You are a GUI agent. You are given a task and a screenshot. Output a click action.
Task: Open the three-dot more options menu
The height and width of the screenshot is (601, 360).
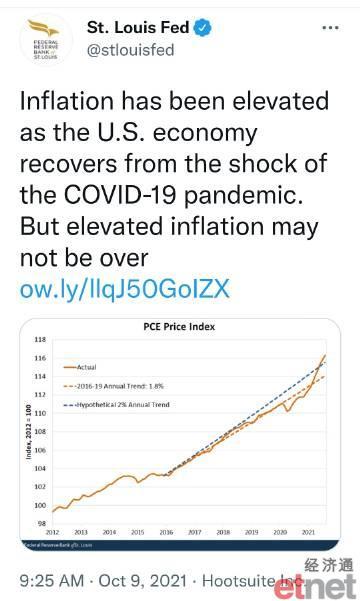[x=330, y=28]
